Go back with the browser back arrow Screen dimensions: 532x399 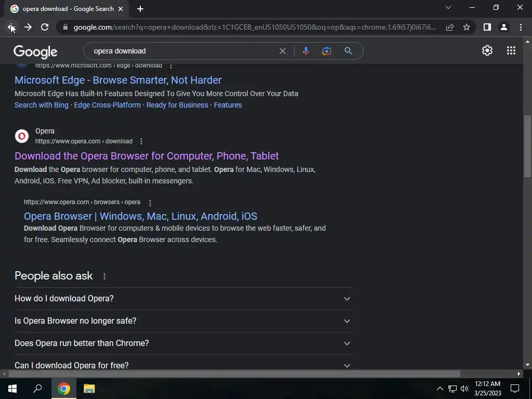[x=11, y=27]
